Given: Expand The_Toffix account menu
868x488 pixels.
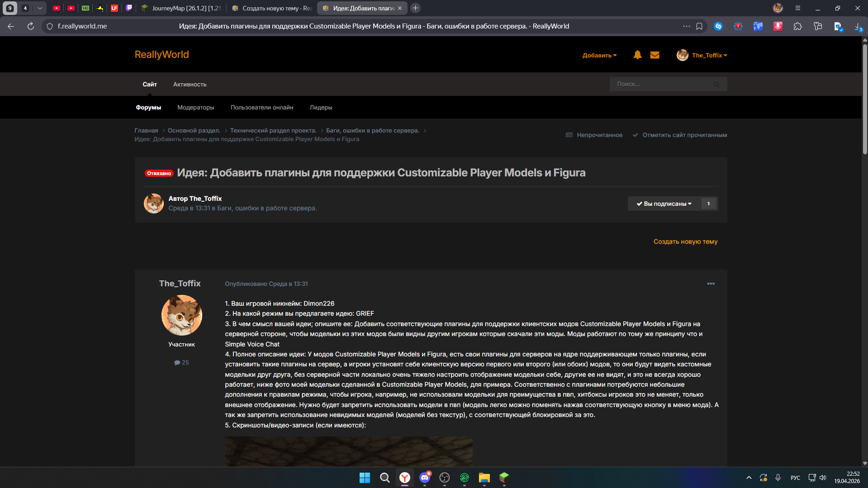Looking at the screenshot, I should click(x=709, y=56).
